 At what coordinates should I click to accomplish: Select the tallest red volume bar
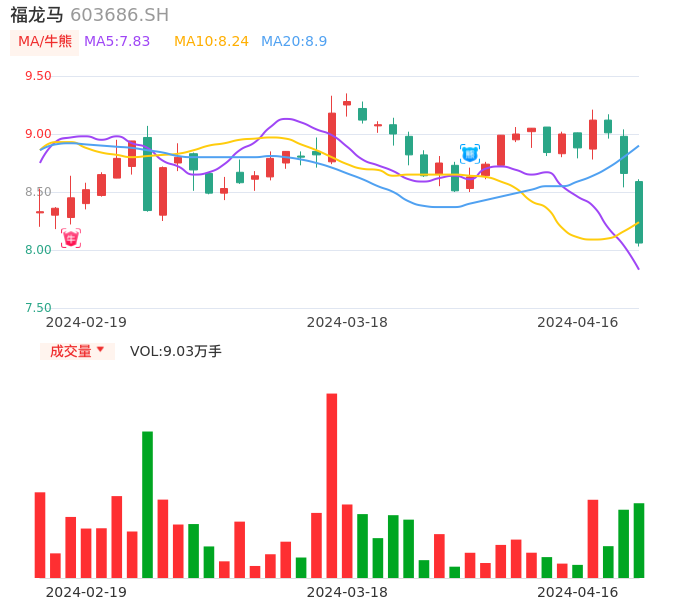[x=331, y=485]
